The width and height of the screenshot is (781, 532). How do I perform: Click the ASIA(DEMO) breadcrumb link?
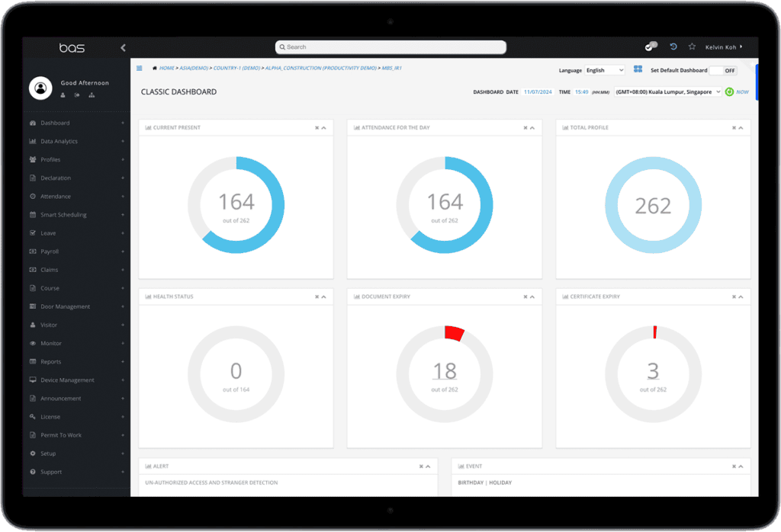(194, 69)
